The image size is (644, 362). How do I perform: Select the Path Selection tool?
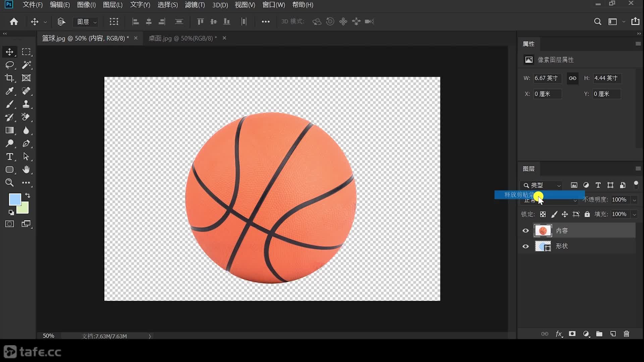[x=26, y=157]
